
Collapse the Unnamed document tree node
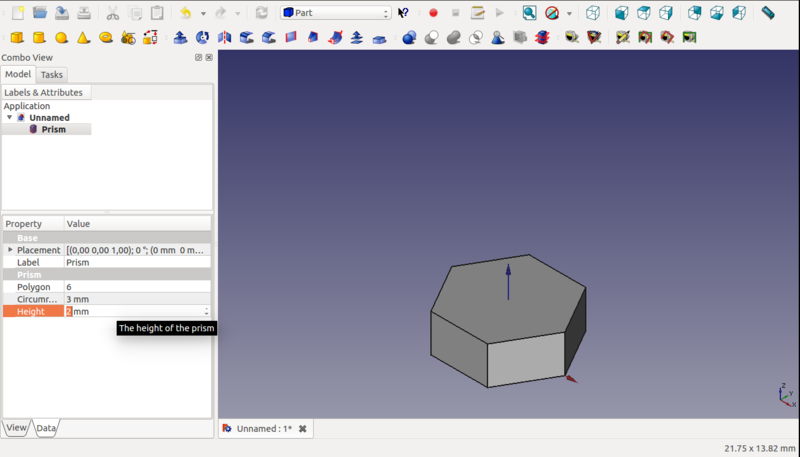click(10, 117)
